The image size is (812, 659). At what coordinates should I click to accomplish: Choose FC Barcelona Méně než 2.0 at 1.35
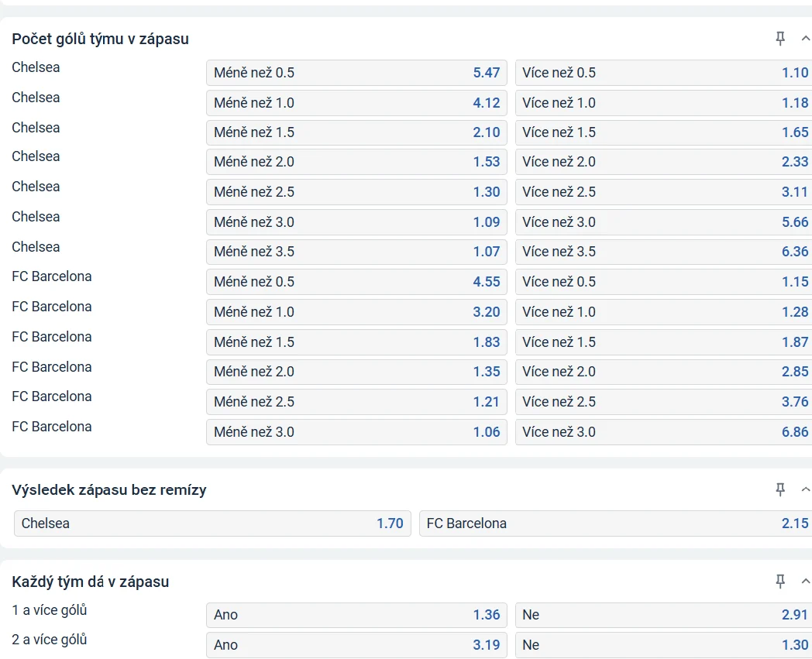(356, 372)
